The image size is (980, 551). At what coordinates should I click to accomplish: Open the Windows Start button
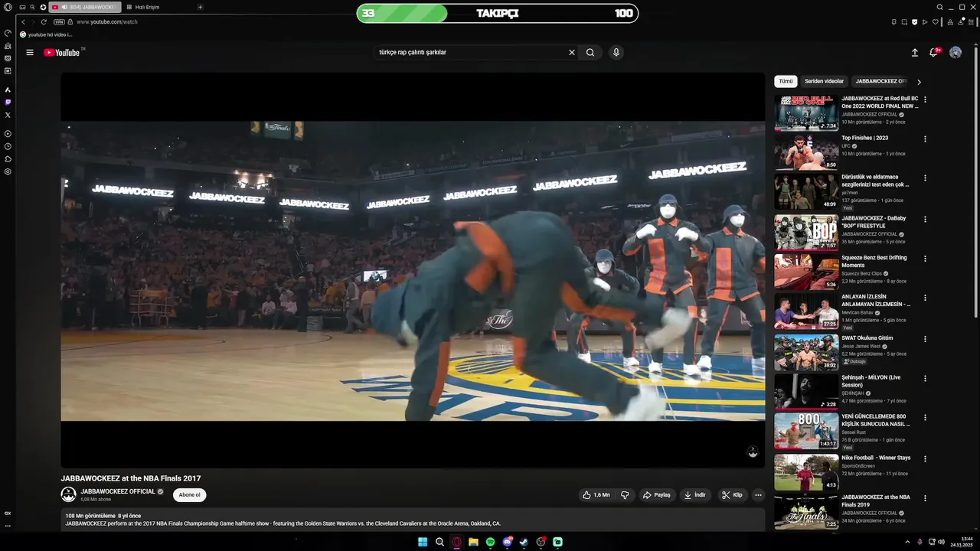point(423,542)
